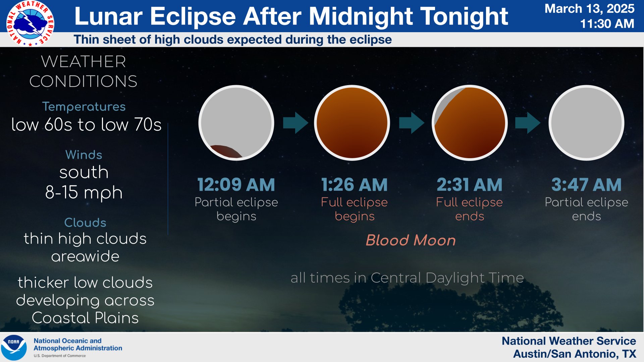This screenshot has height=362, width=644.
Task: Select the moon above 2:31 AM
Action: pyautogui.click(x=470, y=123)
